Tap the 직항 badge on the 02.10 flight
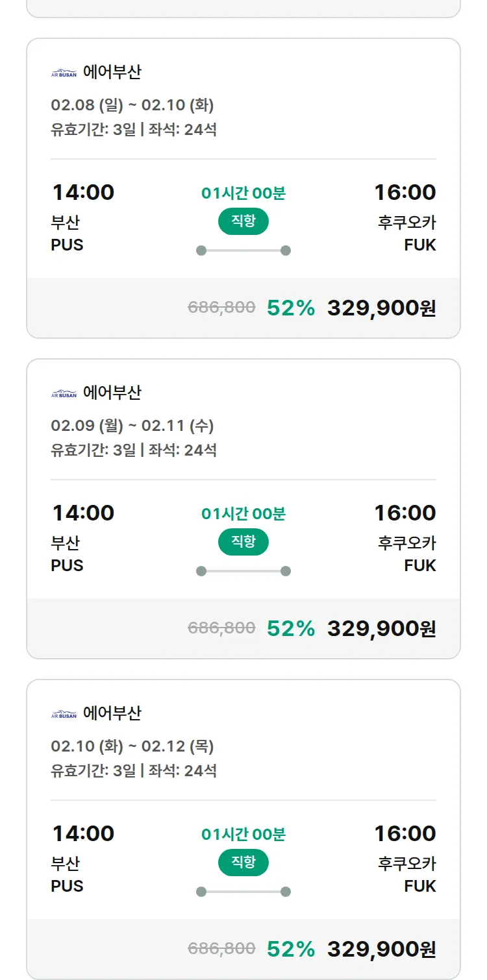This screenshot has height=980, width=487. coord(243,863)
